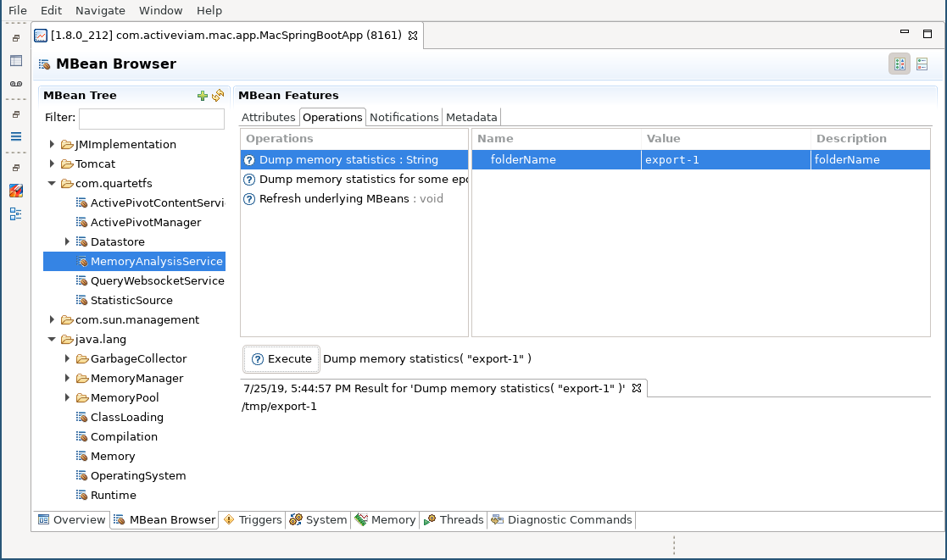Click the MBean Browser icon beside its title
Screen dimensions: 947x560
tap(45, 64)
